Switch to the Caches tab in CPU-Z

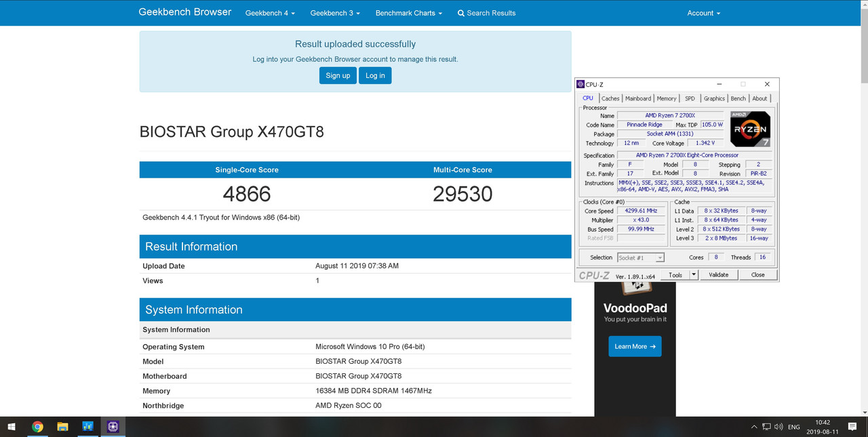pos(610,99)
